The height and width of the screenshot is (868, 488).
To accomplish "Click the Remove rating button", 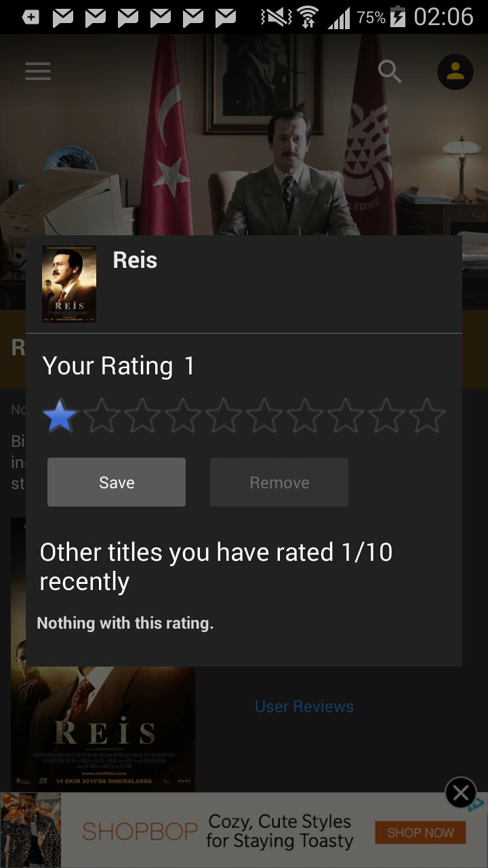I will [x=279, y=482].
